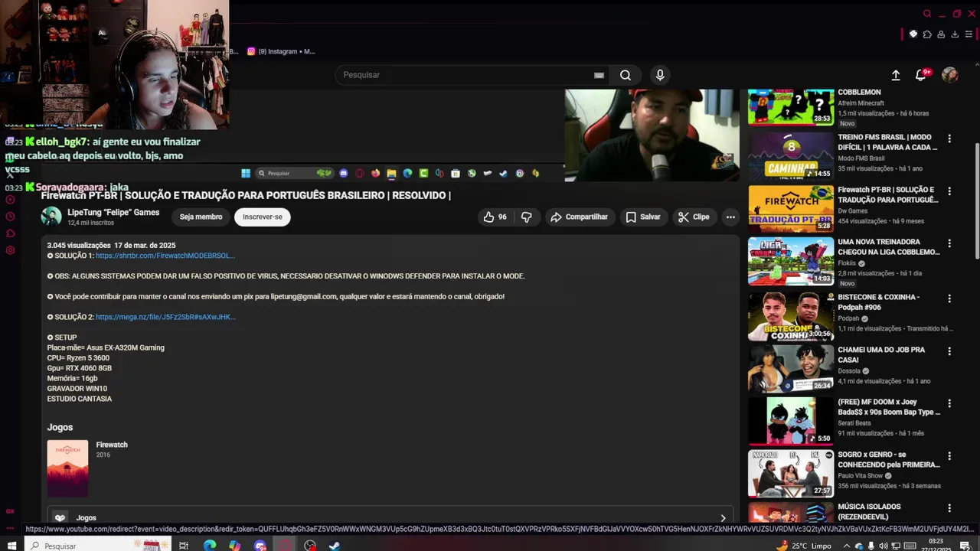The height and width of the screenshot is (551, 980).
Task: Open Opera GX extensions puzzle icon
Action: [927, 34]
